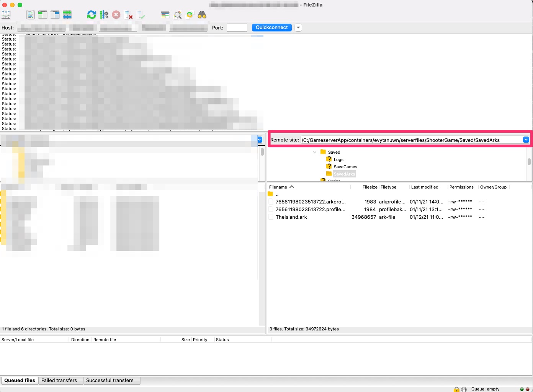
Task: Click the lock encryption icon in the status bar
Action: (456, 389)
